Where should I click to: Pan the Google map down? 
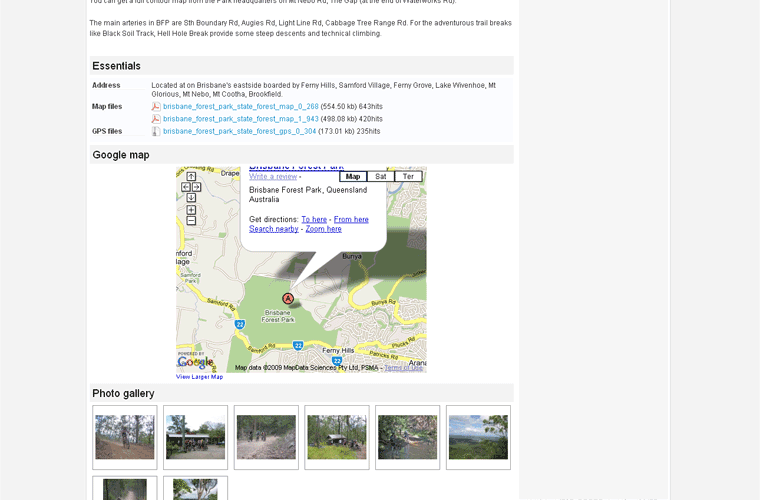(191, 198)
